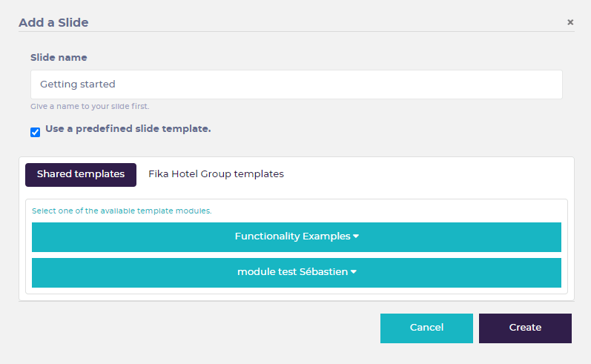Click 'Select one of the available template modules.' text

tap(122, 211)
